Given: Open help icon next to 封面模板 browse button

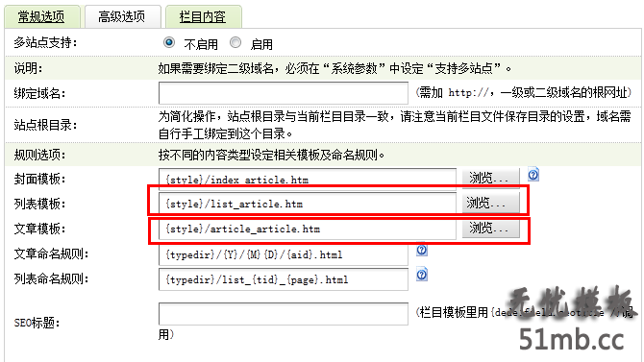Looking at the screenshot, I should (533, 175).
